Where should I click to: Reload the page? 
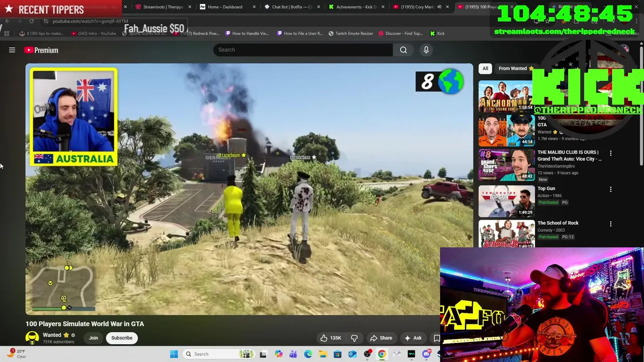(x=31, y=21)
